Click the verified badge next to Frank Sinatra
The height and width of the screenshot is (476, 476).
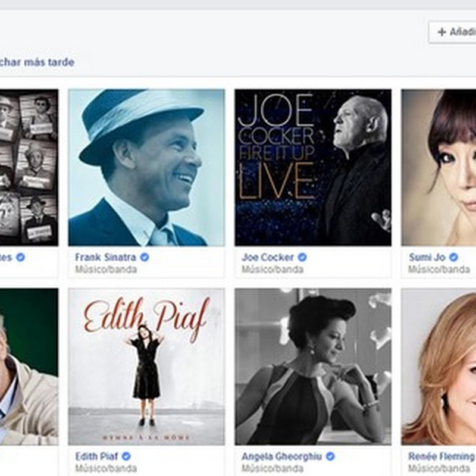coord(145,257)
